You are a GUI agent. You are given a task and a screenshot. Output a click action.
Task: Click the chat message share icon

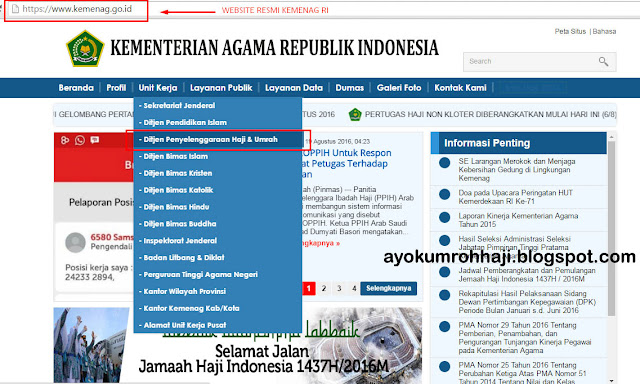pyautogui.click(x=95, y=140)
